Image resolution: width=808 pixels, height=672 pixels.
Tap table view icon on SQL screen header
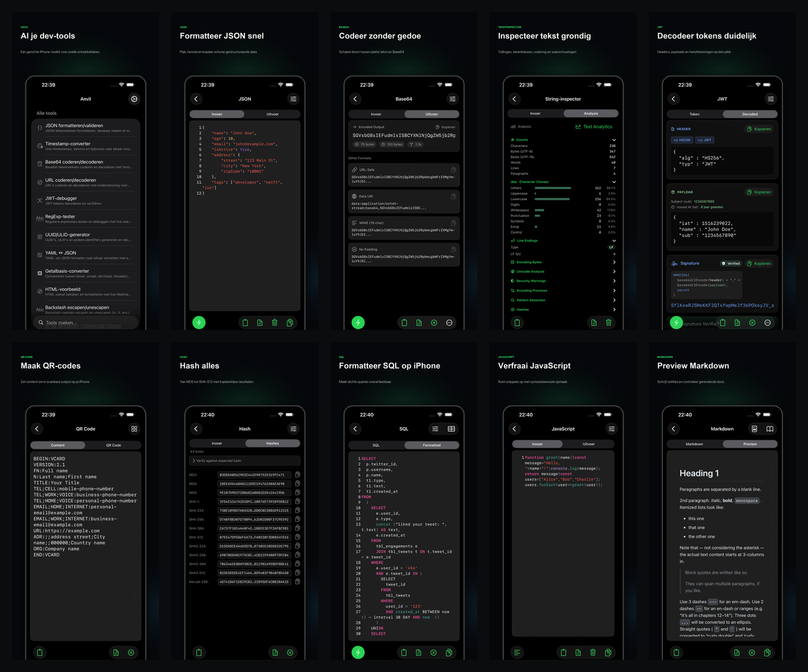coord(451,429)
